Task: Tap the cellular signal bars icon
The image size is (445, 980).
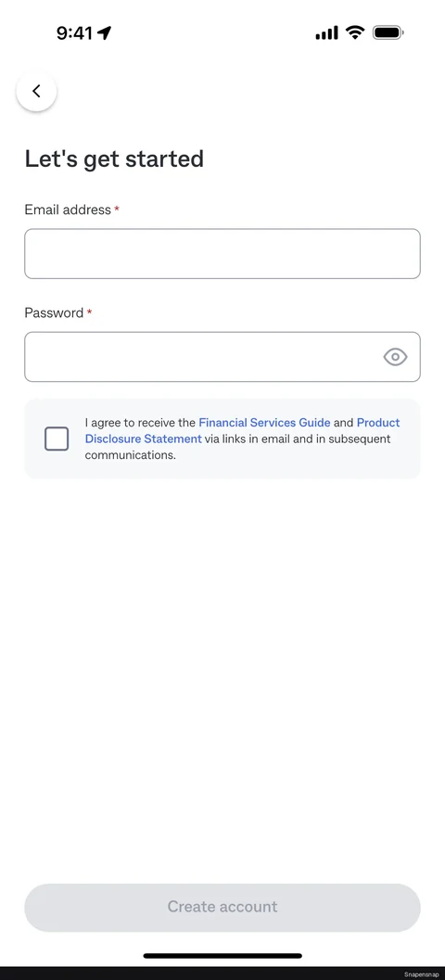Action: (x=327, y=33)
